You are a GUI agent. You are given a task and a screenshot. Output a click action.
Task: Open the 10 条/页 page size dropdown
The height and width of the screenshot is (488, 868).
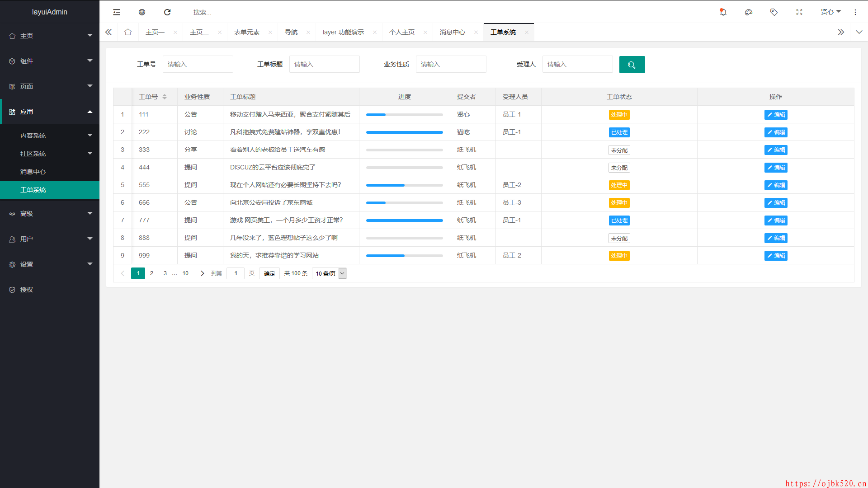[329, 273]
